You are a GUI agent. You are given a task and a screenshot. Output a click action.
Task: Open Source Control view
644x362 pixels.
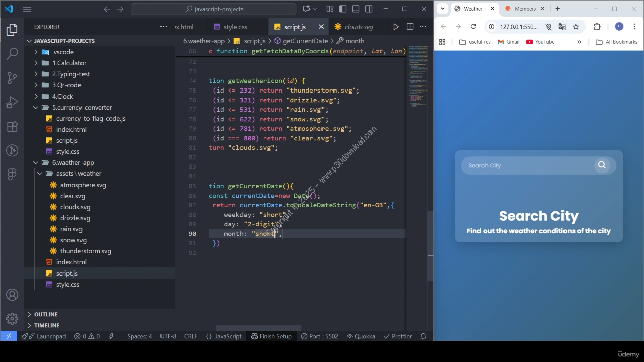point(12,78)
